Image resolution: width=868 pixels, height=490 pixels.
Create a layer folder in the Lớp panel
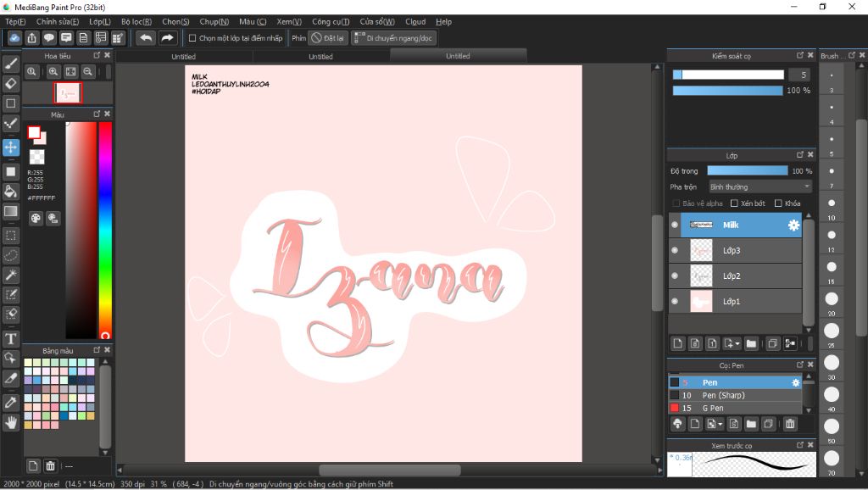coord(751,344)
